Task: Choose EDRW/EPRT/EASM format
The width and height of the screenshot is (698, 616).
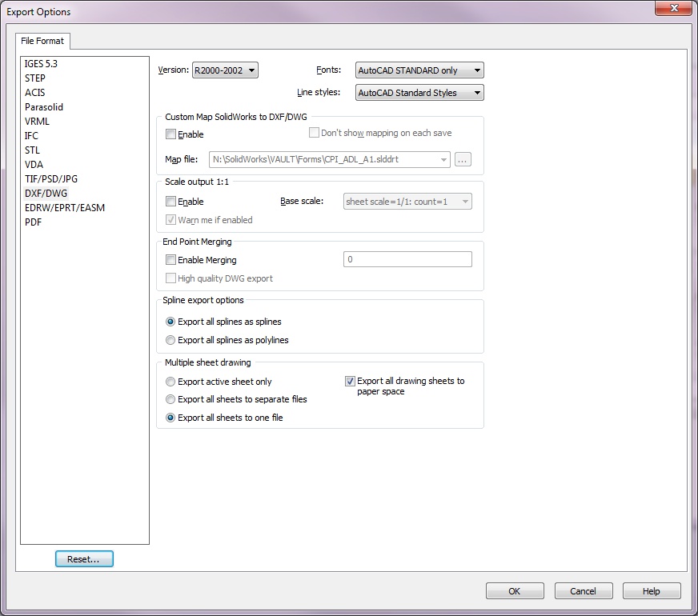Action: point(65,208)
